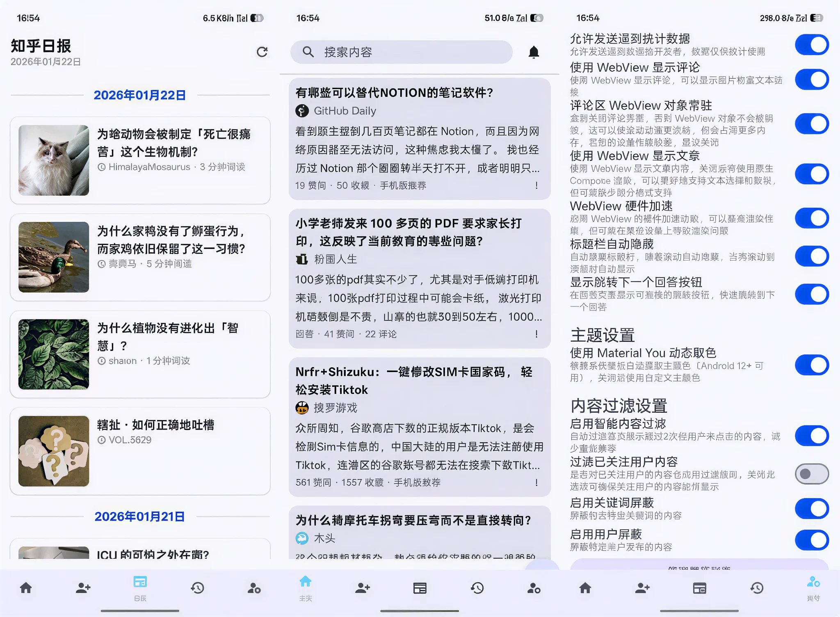840x617 pixels.
Task: Tap the search magnifier icon
Action: [x=308, y=52]
